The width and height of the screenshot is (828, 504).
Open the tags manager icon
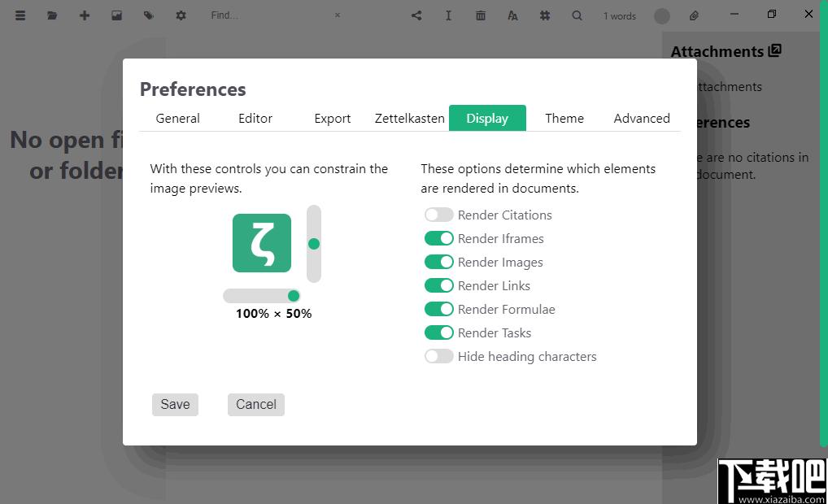(148, 15)
